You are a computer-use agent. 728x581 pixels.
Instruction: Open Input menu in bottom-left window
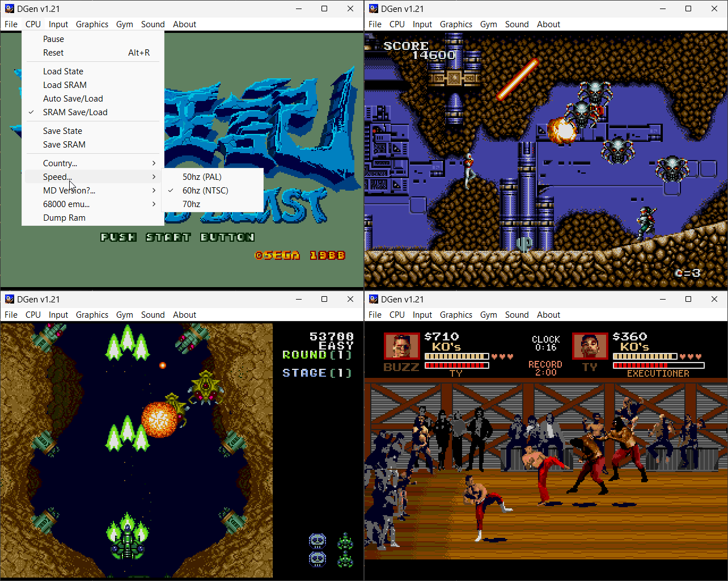tap(58, 315)
